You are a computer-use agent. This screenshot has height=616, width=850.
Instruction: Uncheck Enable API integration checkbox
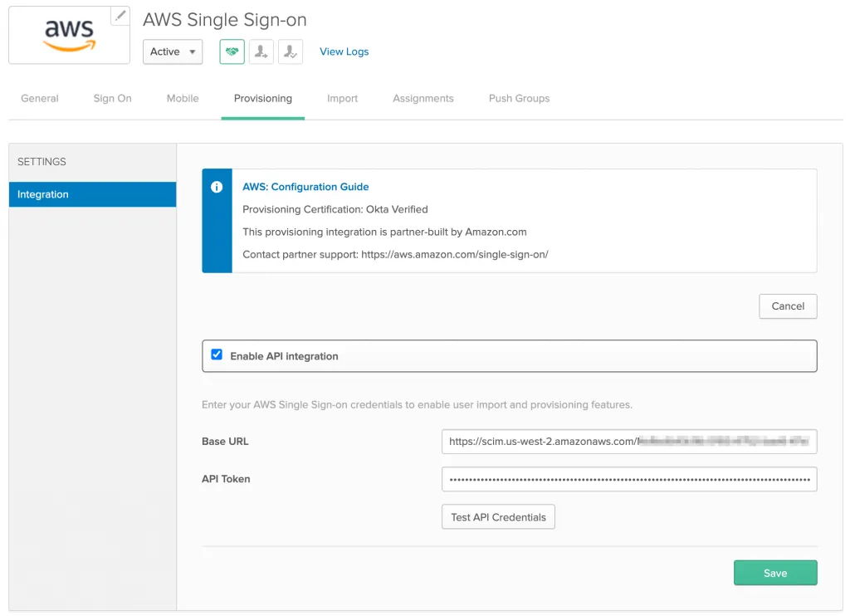point(217,355)
